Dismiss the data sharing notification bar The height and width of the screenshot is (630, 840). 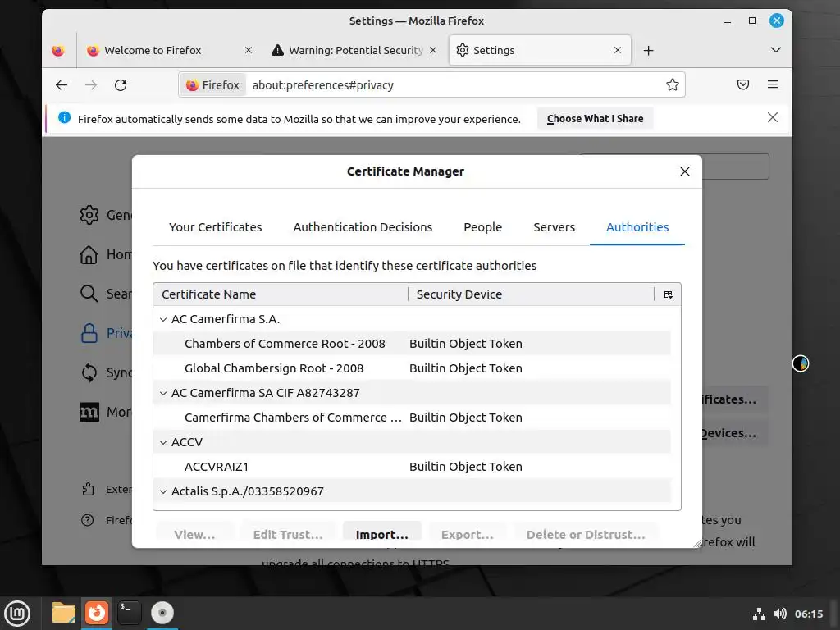click(772, 118)
